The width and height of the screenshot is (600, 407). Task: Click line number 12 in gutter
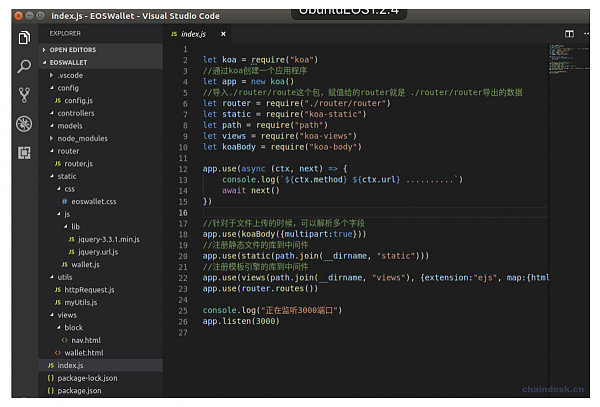click(183, 169)
